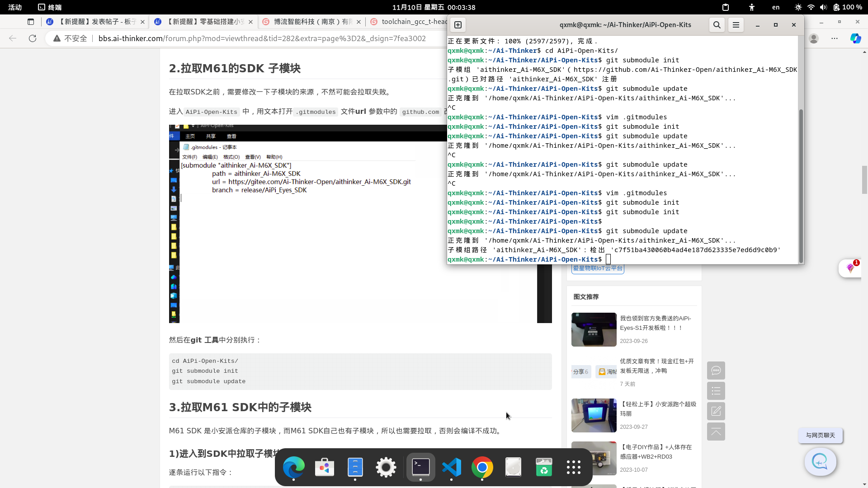Launch Google Chrome from dock

pos(482,467)
